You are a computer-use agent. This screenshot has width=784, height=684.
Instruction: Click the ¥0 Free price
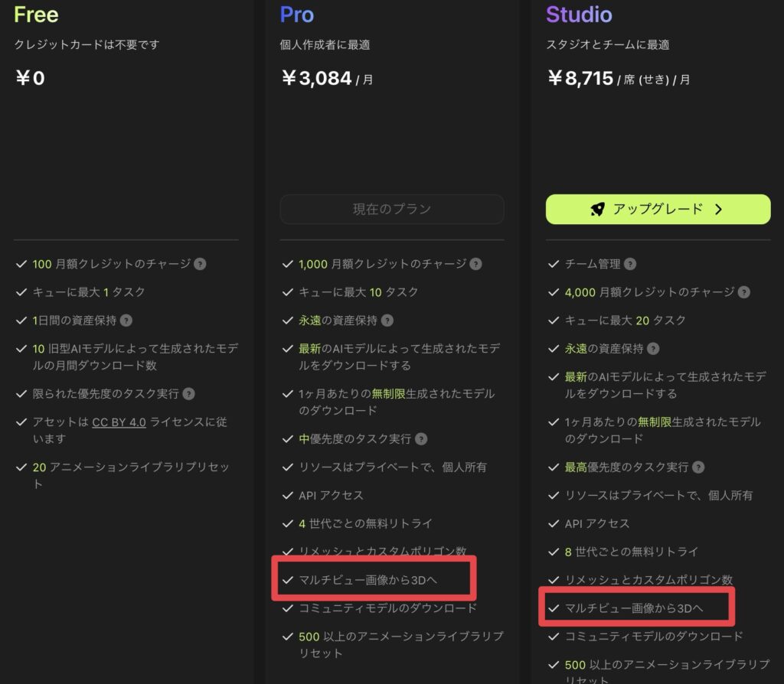[30, 78]
